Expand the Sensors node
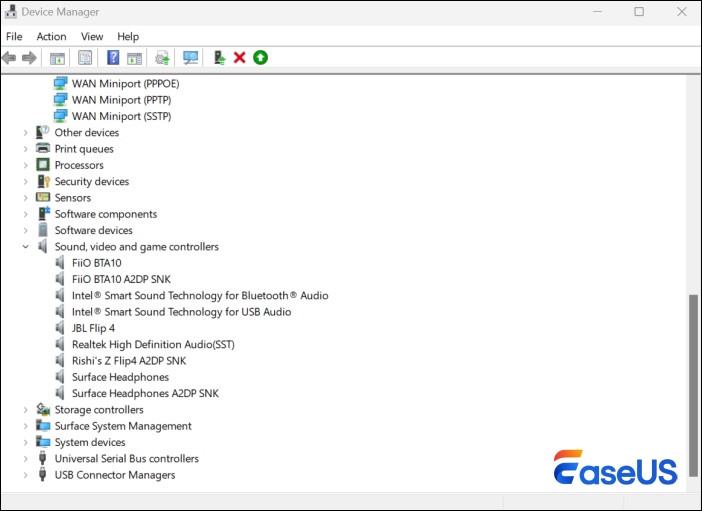702x511 pixels. click(26, 198)
